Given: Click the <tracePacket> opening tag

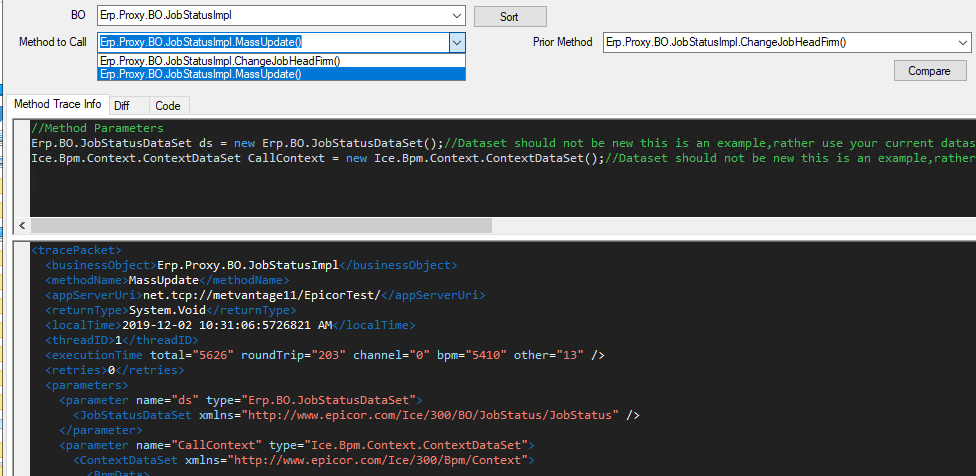Looking at the screenshot, I should 76,250.
